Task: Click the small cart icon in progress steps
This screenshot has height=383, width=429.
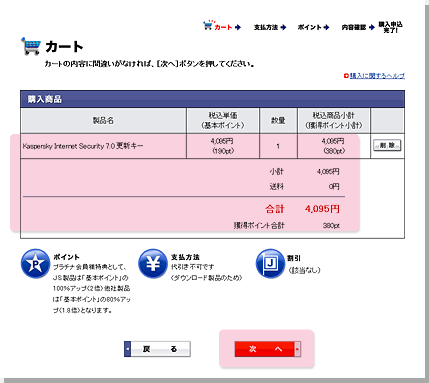Action: pos(208,25)
